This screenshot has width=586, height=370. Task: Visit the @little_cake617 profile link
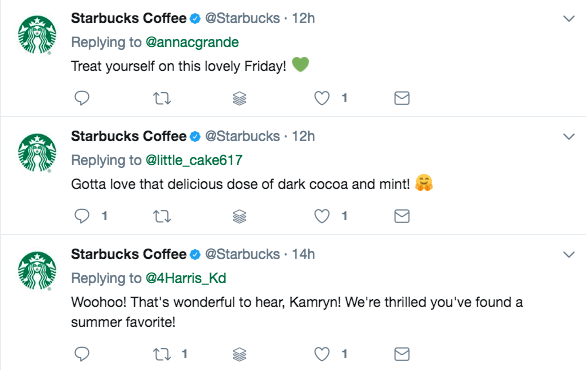point(194,160)
